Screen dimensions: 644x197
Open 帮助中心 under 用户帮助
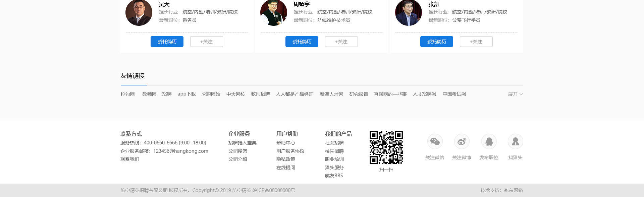pos(286,143)
